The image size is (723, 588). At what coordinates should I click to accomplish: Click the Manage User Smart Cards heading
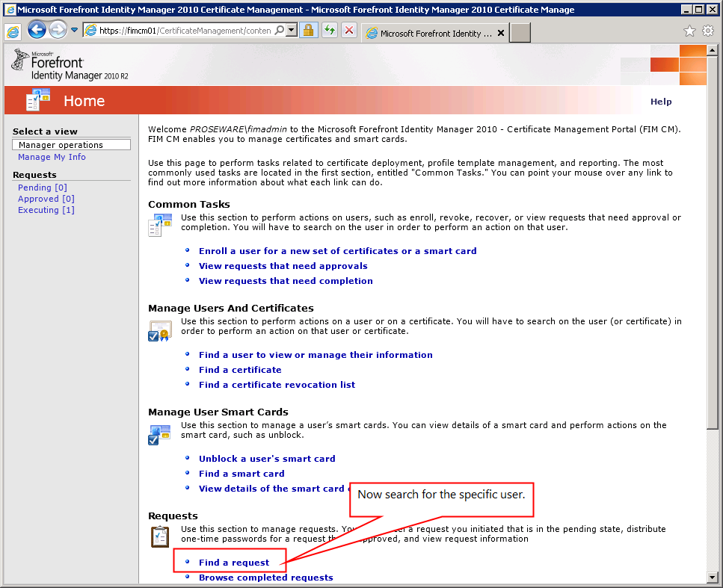coord(218,412)
